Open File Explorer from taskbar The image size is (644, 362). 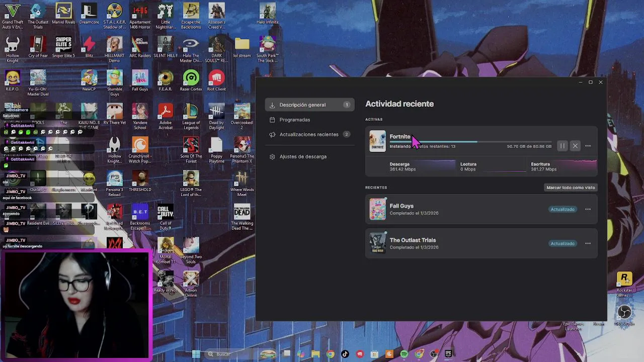[x=315, y=354]
